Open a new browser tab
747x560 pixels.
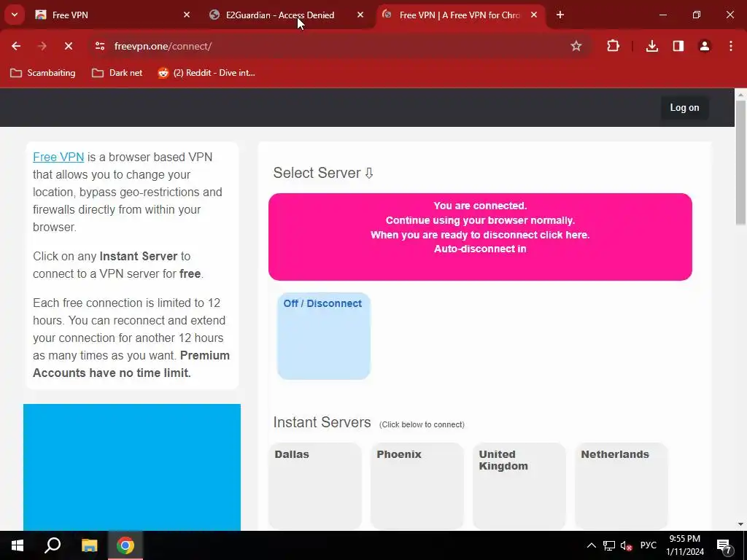(560, 15)
